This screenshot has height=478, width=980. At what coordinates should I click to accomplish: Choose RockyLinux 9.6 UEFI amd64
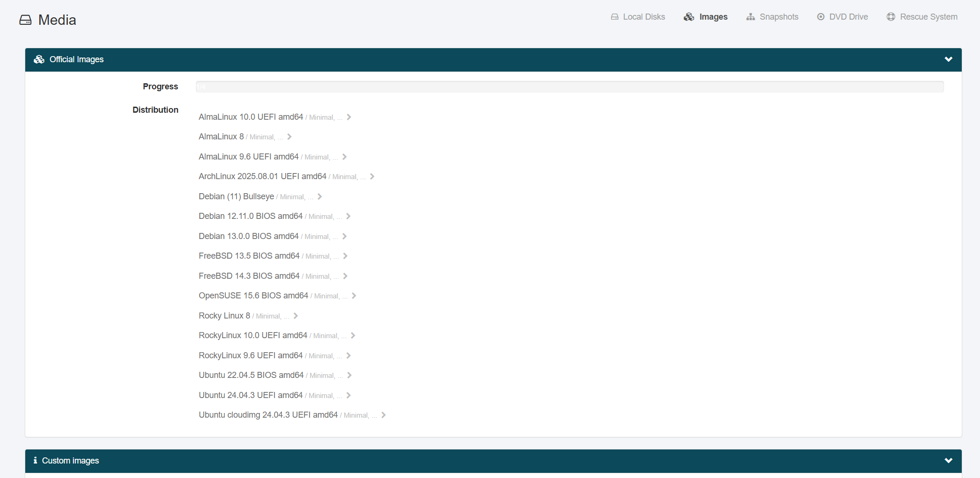point(251,355)
